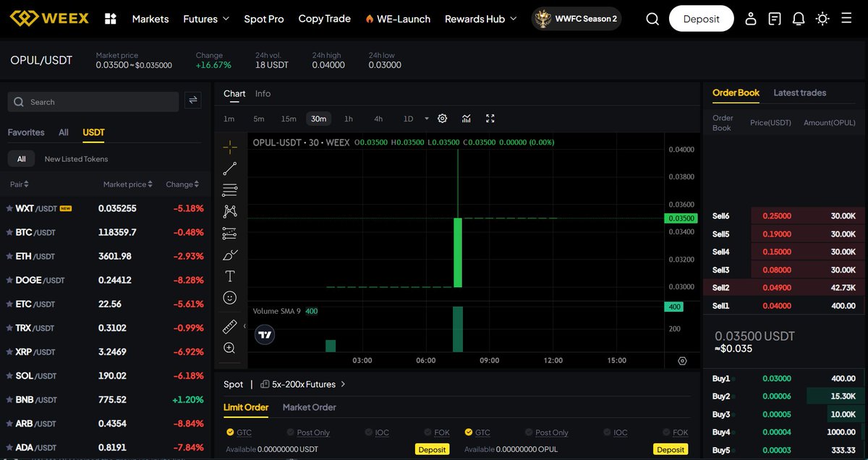
Task: Open the apps grid menu icon
Action: click(111, 19)
